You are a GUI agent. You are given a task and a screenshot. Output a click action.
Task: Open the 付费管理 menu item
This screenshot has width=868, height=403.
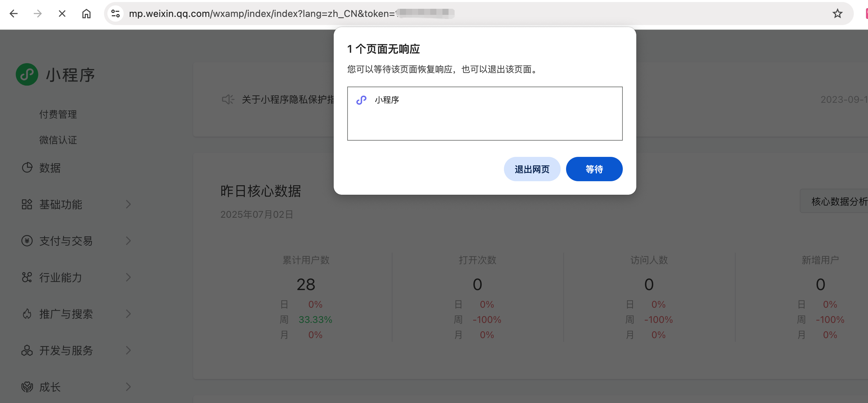click(58, 114)
